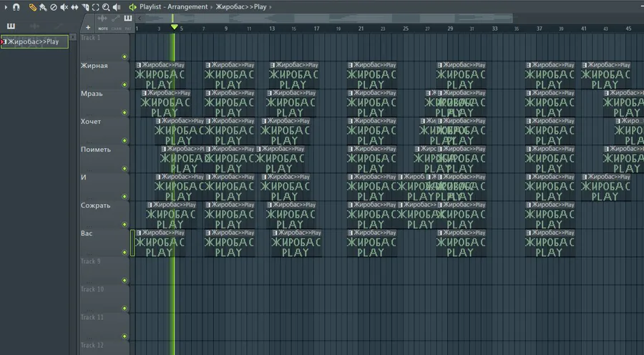Viewport: 644px width, 355px height.
Task: Select the last pattern clip on Вас track
Action: [550, 243]
